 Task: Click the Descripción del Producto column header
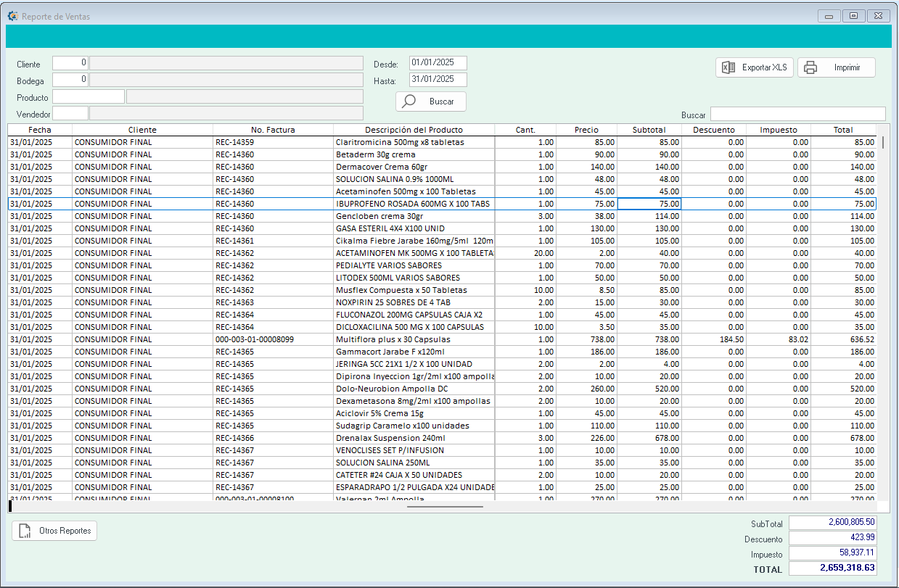click(414, 130)
